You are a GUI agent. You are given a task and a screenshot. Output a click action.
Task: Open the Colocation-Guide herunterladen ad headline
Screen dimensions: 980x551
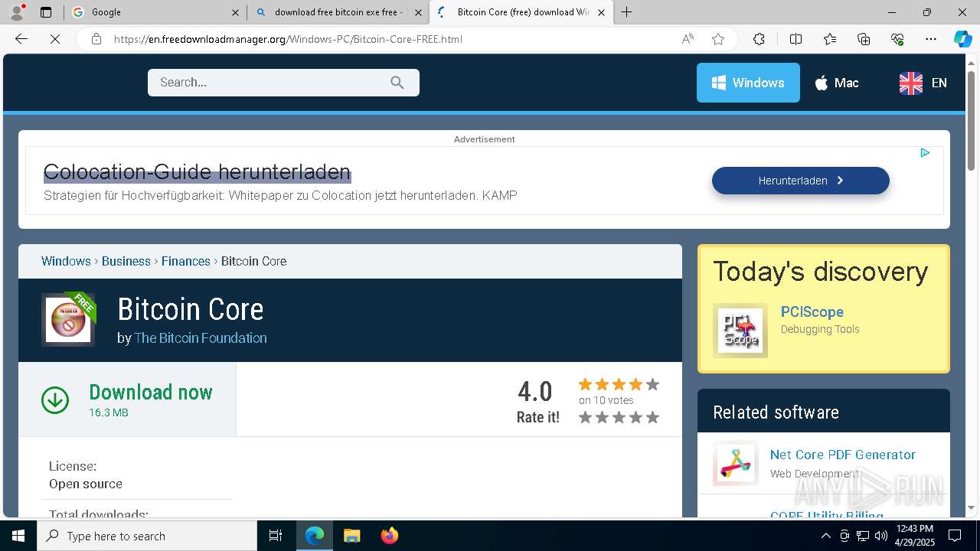point(197,171)
